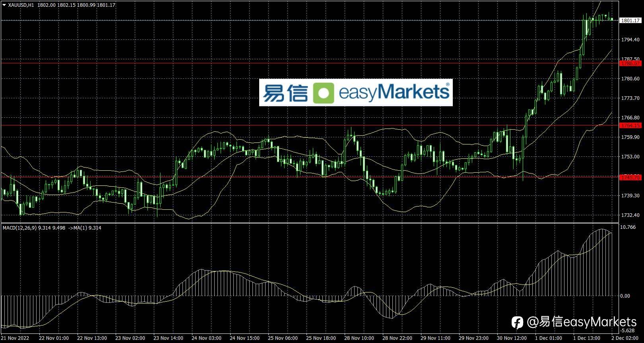
Task: Click price axis value 1759.90
Action: tap(630, 137)
